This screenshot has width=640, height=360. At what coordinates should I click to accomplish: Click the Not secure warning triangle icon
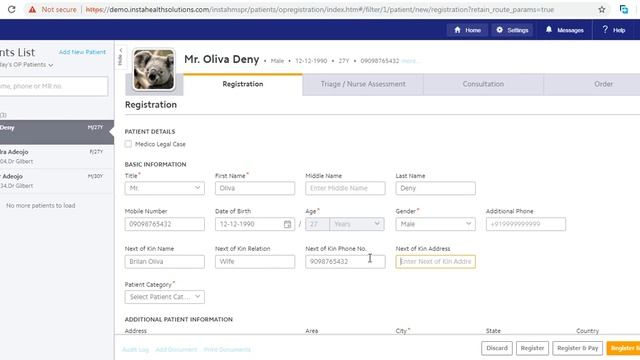click(32, 9)
